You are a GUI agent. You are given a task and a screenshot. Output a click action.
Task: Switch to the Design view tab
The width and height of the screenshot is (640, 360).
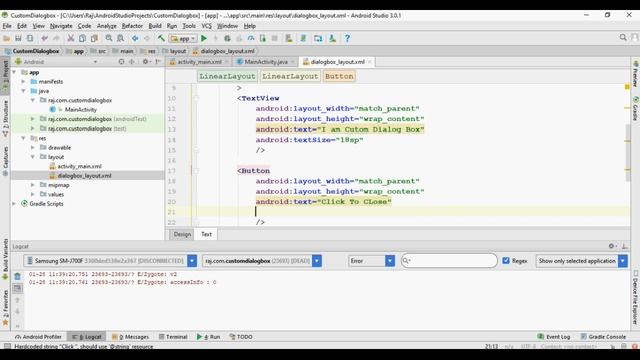(182, 234)
